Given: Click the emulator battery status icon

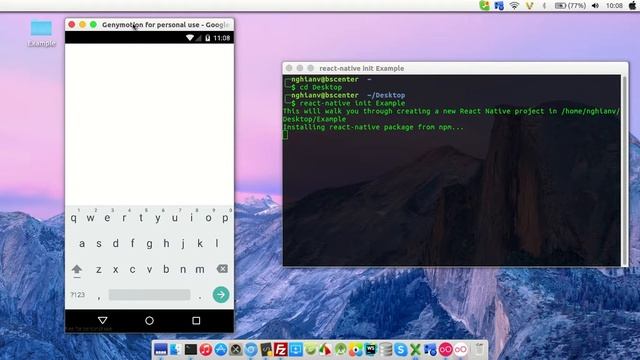Looking at the screenshot, I should (x=207, y=38).
